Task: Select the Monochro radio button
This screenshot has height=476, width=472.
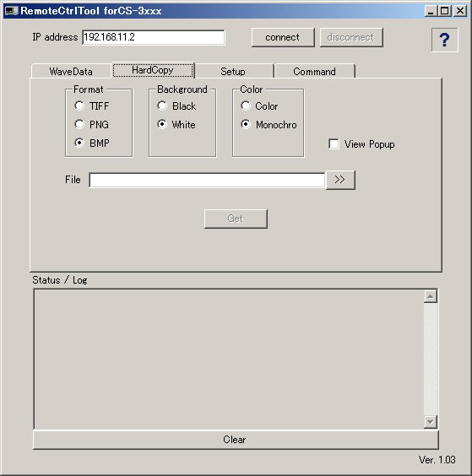Action: pos(246,124)
